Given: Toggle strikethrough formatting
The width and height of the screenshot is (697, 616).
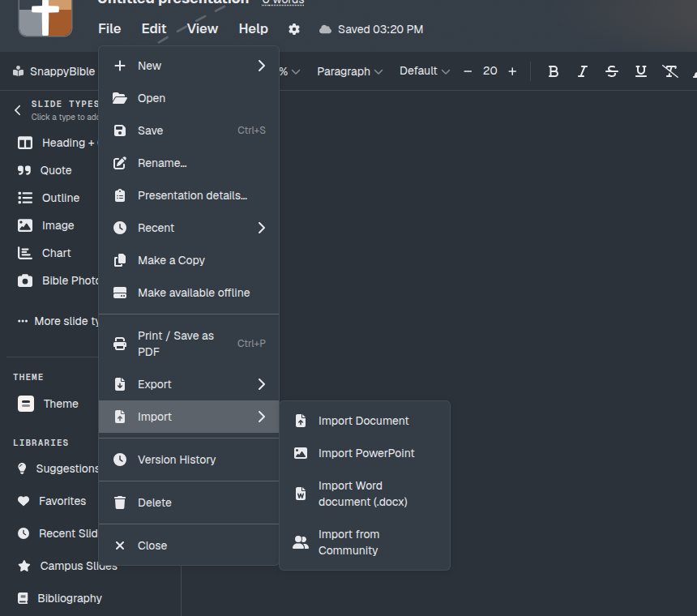Looking at the screenshot, I should (x=612, y=71).
